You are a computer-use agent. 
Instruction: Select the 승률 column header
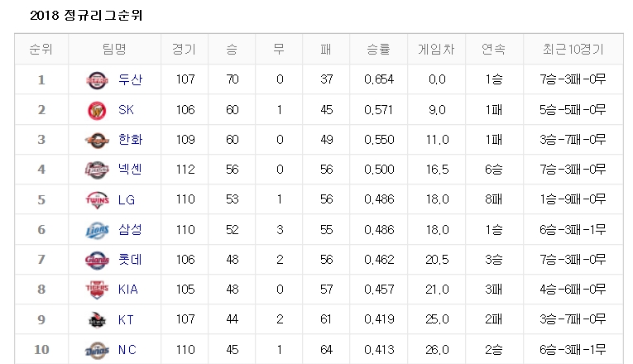pos(378,50)
